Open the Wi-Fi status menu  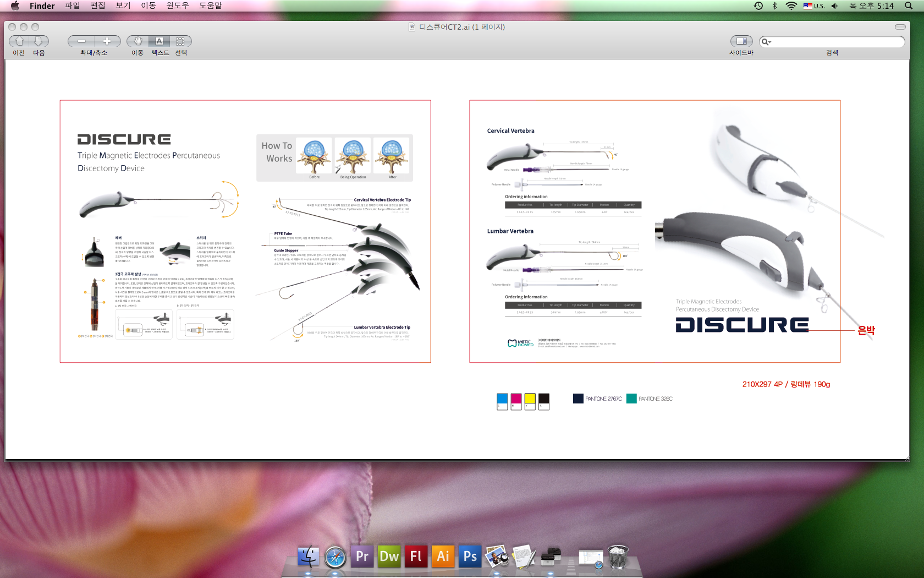tap(791, 6)
